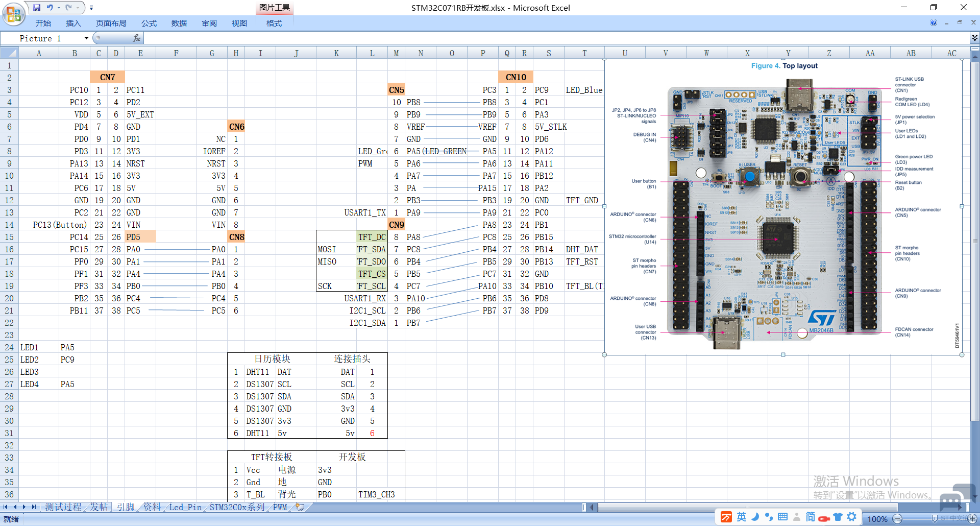Toggle the 简 simplified Chinese mode
The image size is (980, 526).
[x=811, y=517]
